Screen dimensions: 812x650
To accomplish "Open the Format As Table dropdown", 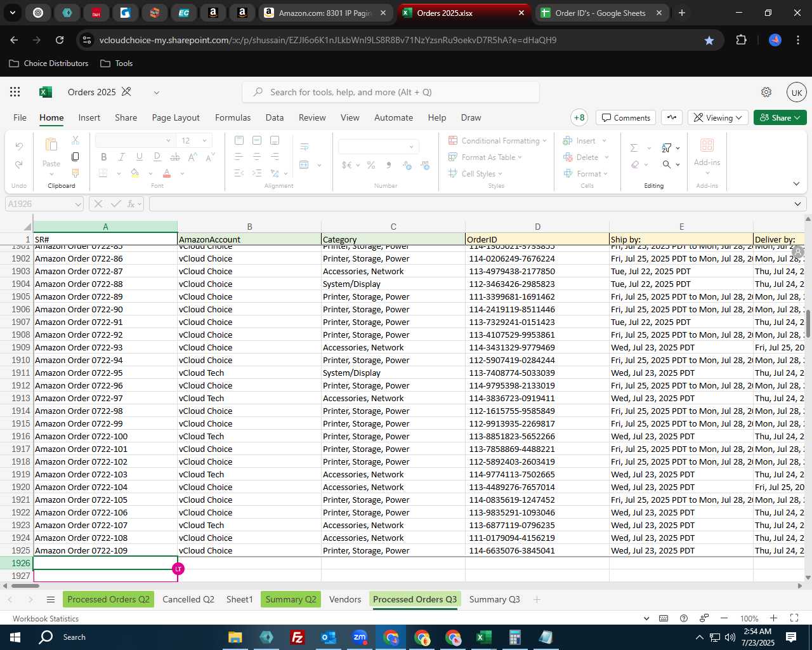I will click(x=485, y=157).
